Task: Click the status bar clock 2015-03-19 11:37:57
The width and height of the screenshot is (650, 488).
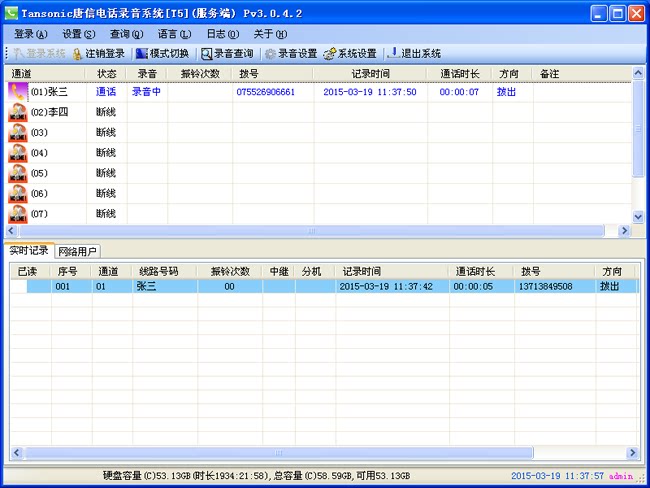Action: pyautogui.click(x=557, y=476)
